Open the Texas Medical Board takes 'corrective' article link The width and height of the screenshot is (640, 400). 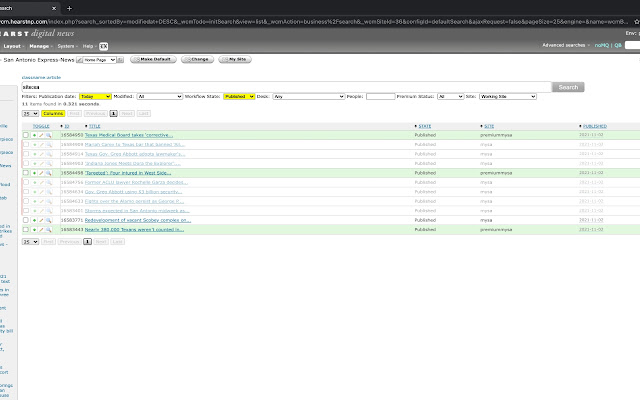point(129,135)
